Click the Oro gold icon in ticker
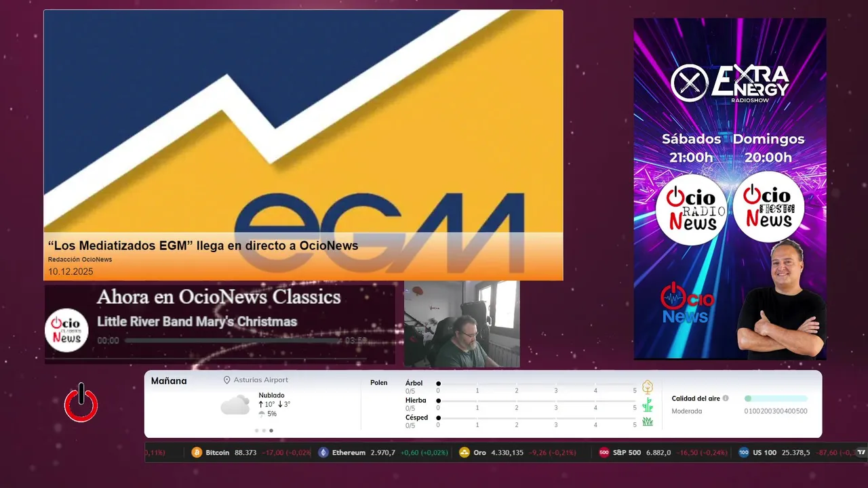This screenshot has height=488, width=868. point(465,452)
